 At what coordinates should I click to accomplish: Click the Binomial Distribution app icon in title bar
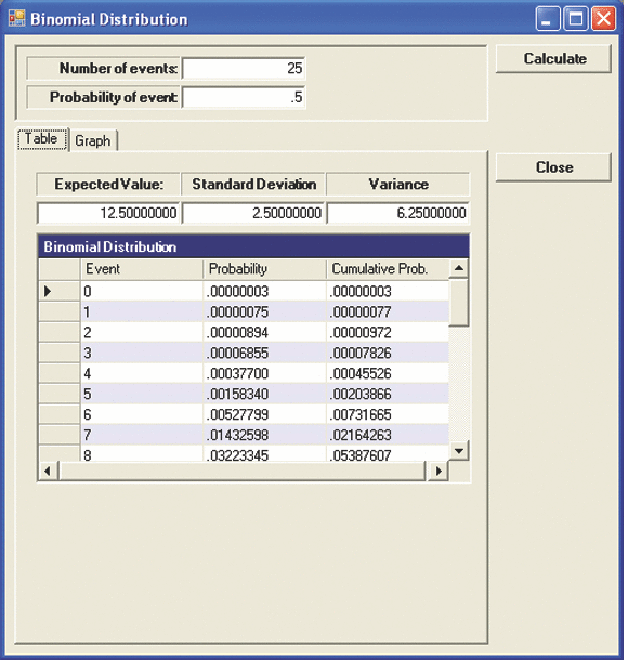[16, 18]
